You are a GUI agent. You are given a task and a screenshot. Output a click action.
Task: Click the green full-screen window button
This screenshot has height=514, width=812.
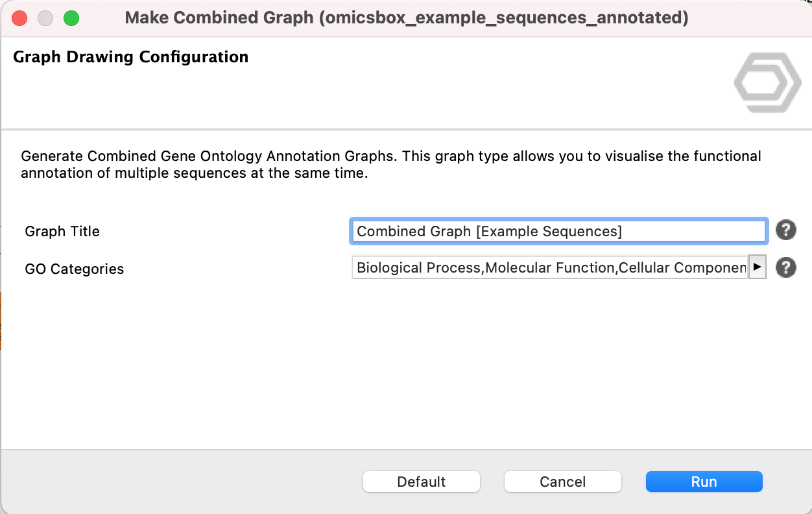71,18
